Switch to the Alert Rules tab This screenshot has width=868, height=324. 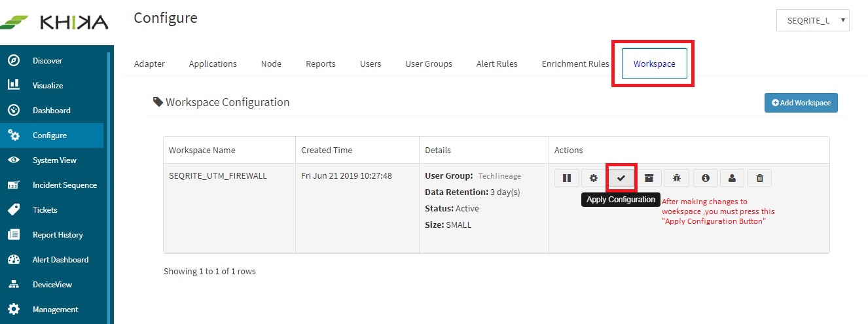pos(497,63)
